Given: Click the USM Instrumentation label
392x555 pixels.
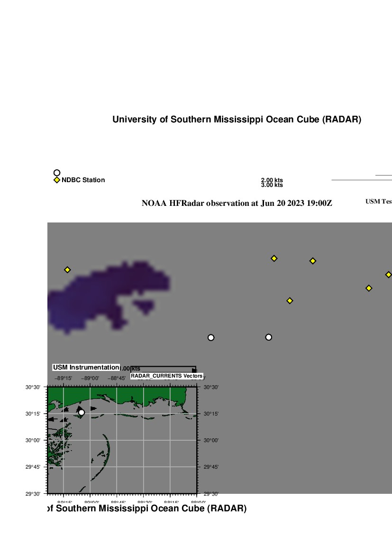Looking at the screenshot, I should coord(86,367).
